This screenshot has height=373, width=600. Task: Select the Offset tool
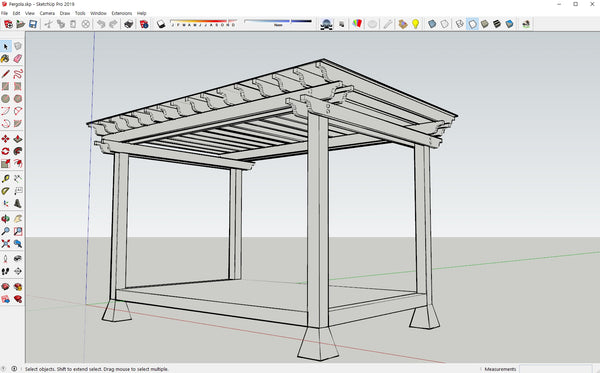coord(18,164)
